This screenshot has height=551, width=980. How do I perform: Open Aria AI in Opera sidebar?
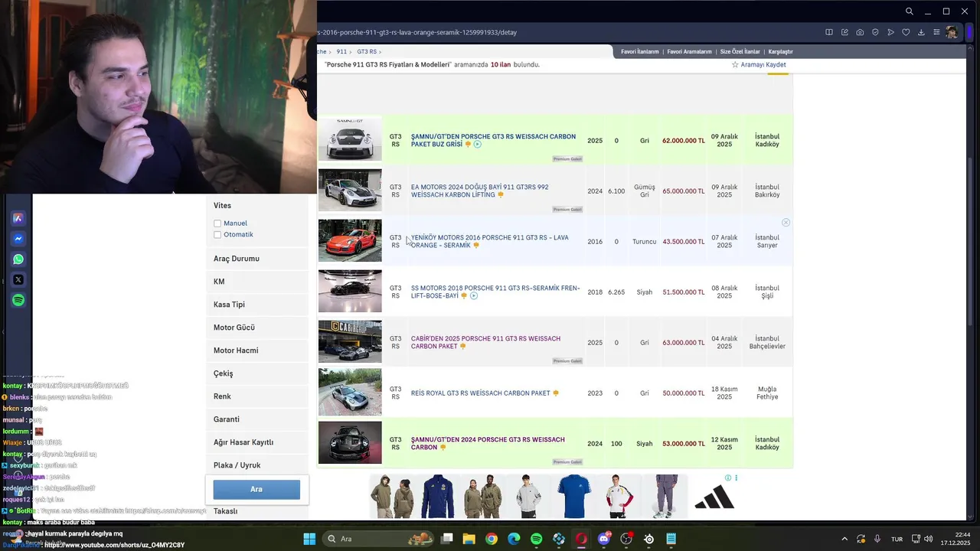pos(18,218)
